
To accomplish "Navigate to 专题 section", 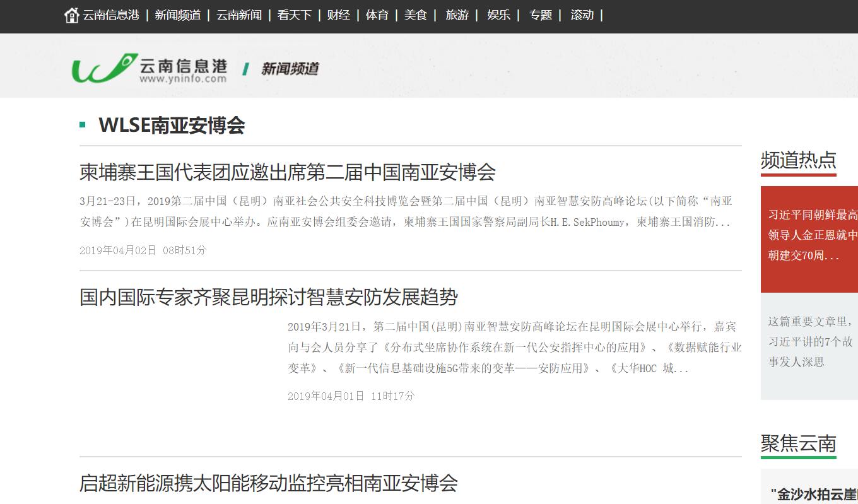I will point(540,15).
